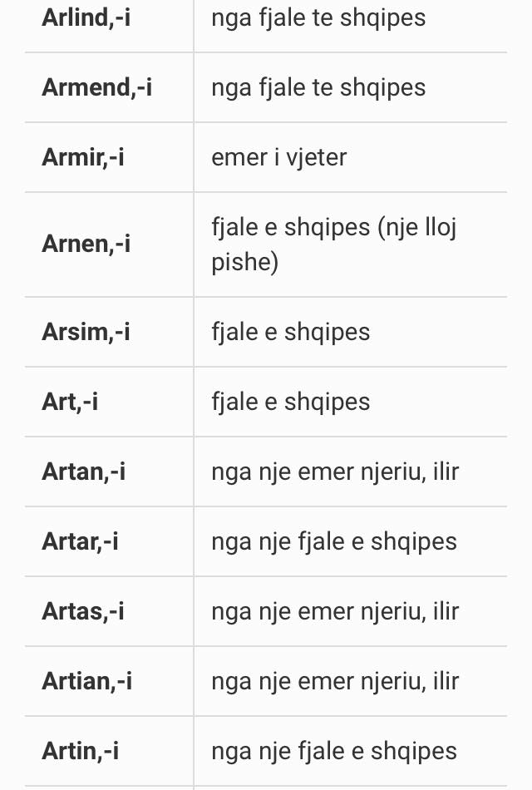Screen dimensions: 532x790
Task: Click the name Artan,-i
Action: point(84,472)
